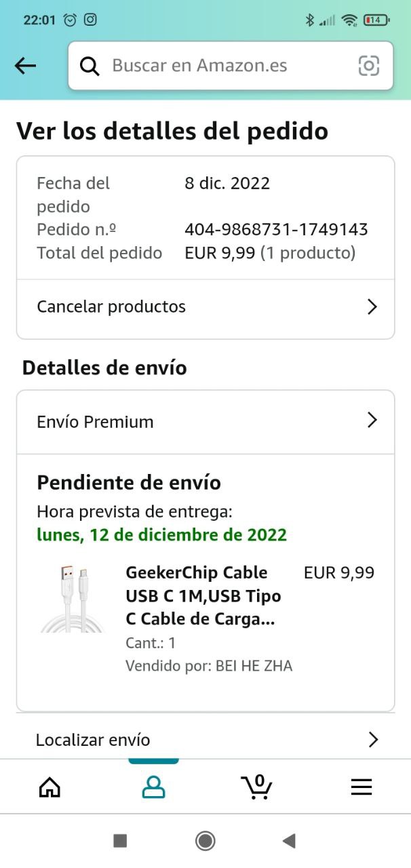This screenshot has height=868, width=411.
Task: Open the camera scan search icon
Action: coord(368,66)
